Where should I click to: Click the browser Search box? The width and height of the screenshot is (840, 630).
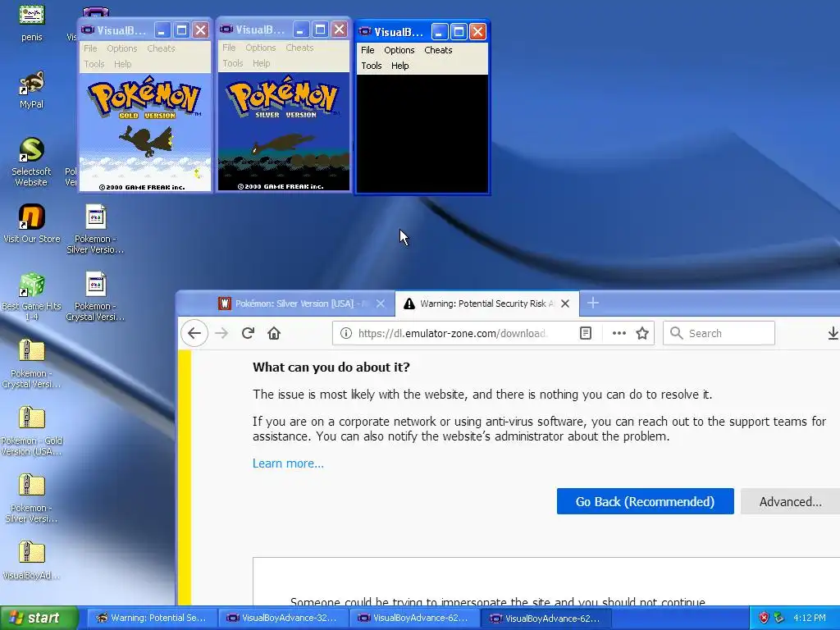pos(719,333)
